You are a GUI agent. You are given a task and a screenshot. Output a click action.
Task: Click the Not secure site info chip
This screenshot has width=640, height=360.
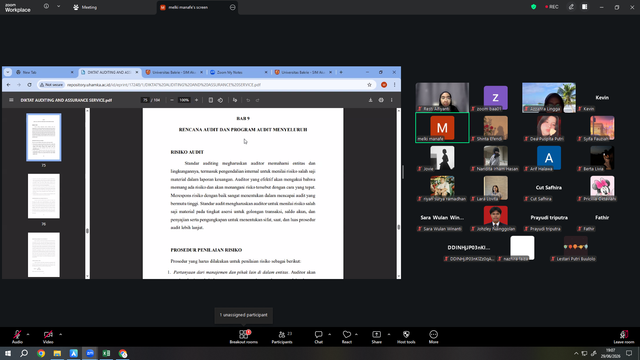[x=51, y=85]
